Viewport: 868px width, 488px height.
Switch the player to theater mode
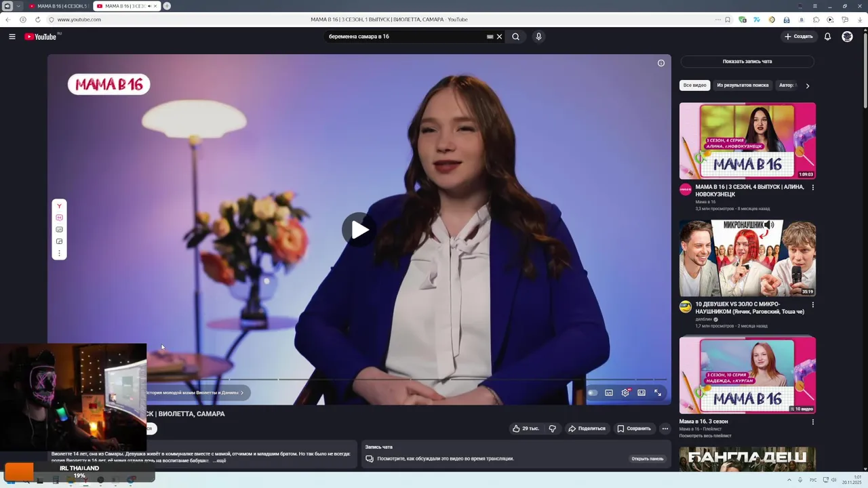click(642, 392)
